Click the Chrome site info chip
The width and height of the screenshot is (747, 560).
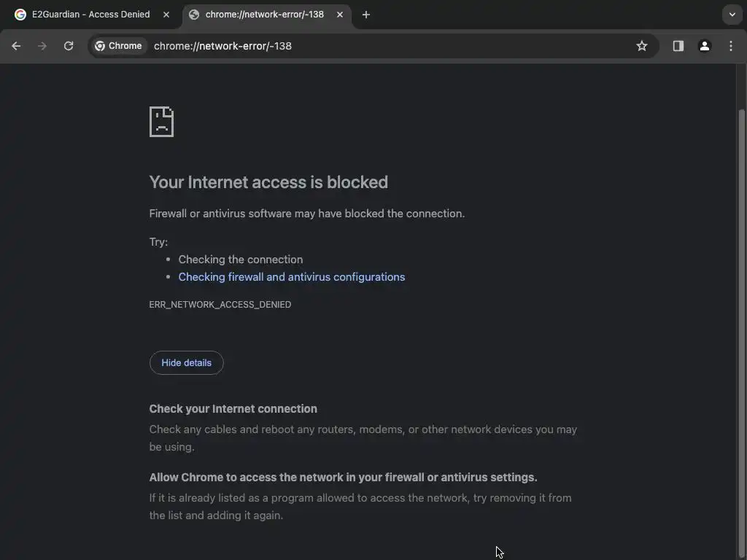118,46
